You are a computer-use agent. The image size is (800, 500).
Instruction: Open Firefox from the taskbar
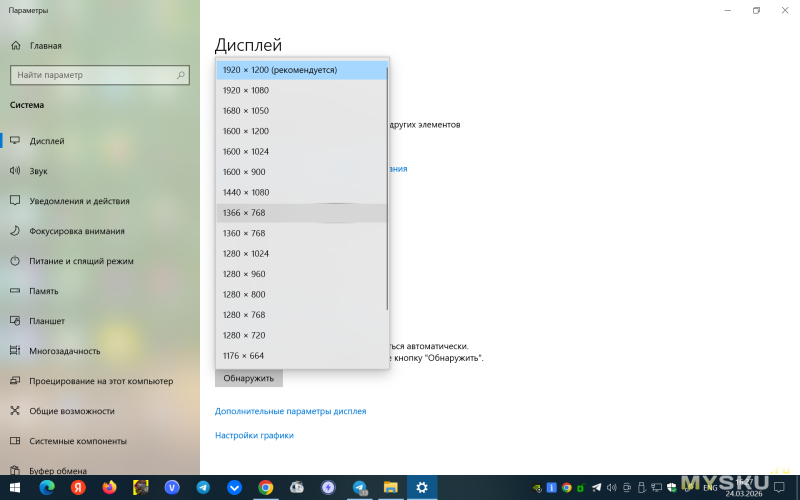coord(108,487)
